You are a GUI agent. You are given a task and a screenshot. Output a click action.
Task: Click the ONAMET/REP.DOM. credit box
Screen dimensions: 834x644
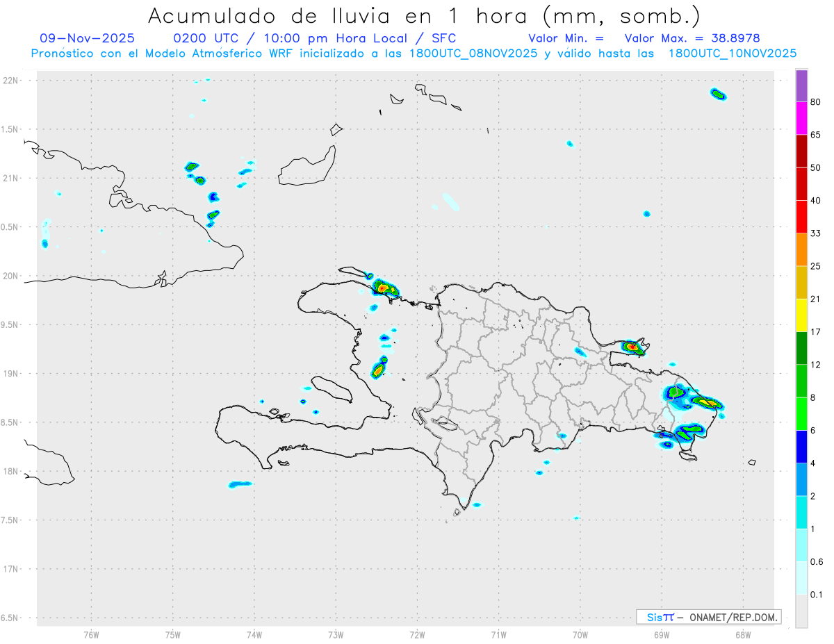(708, 617)
